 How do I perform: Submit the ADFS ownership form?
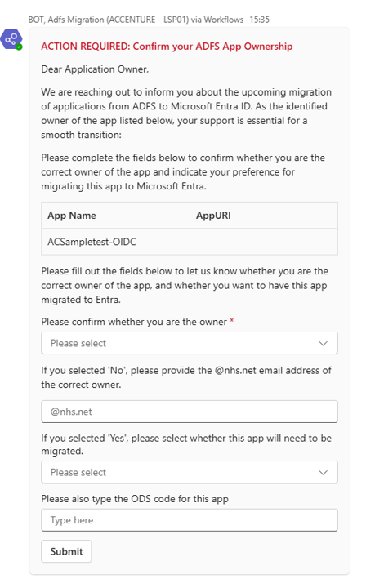[x=66, y=551]
